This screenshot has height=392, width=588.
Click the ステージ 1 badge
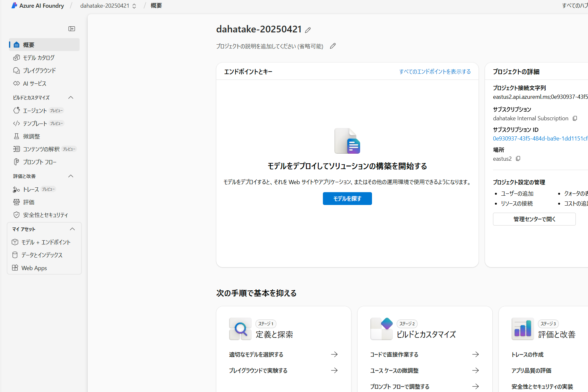coord(266,324)
